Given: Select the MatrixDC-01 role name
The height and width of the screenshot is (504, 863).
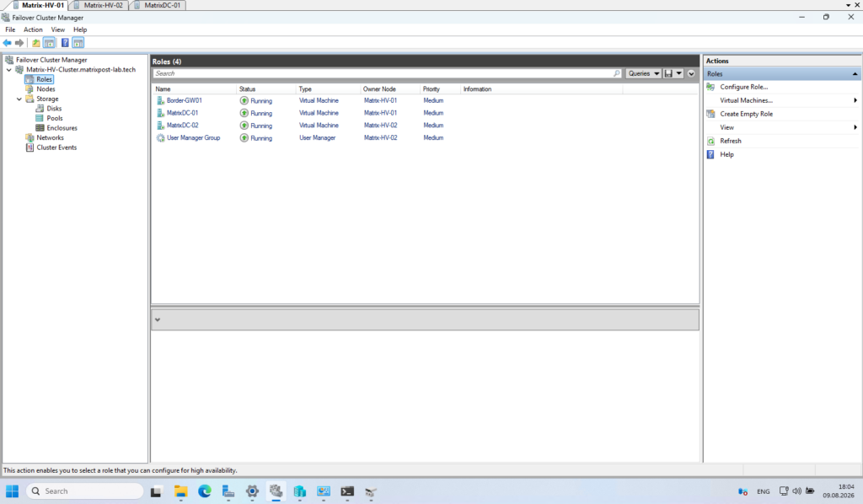Looking at the screenshot, I should point(182,113).
